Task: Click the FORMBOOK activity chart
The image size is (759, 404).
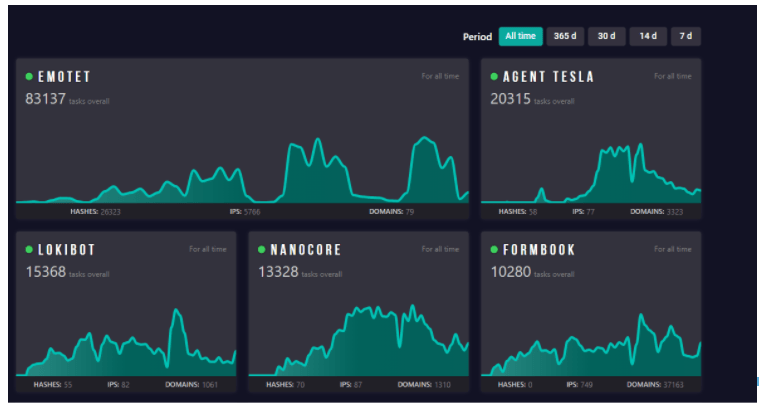Action: (591, 344)
